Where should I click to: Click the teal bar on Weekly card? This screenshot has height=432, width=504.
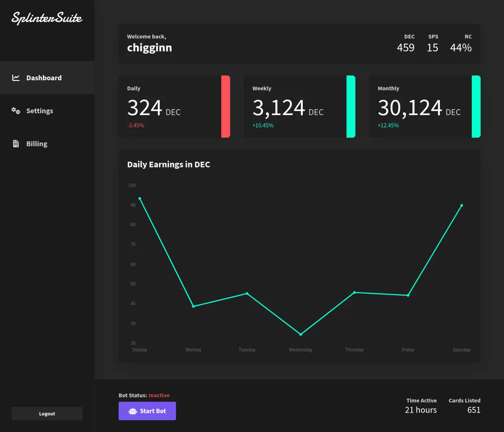[x=351, y=107]
